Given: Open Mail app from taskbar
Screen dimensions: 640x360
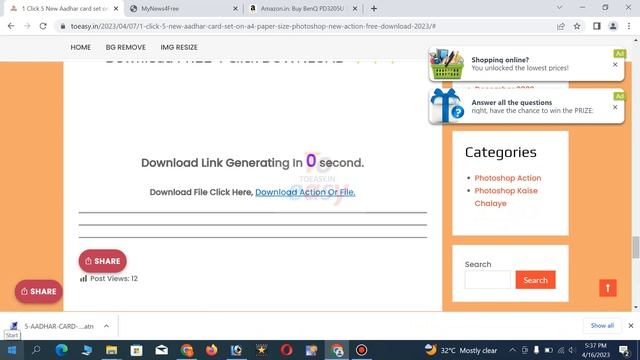Looking at the screenshot, I should pyautogui.click(x=162, y=350).
